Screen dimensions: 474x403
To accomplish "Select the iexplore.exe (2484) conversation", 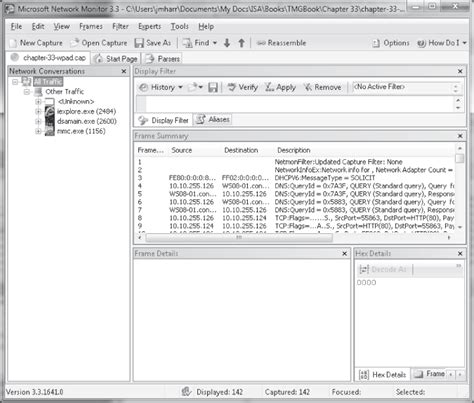I will (86, 112).
